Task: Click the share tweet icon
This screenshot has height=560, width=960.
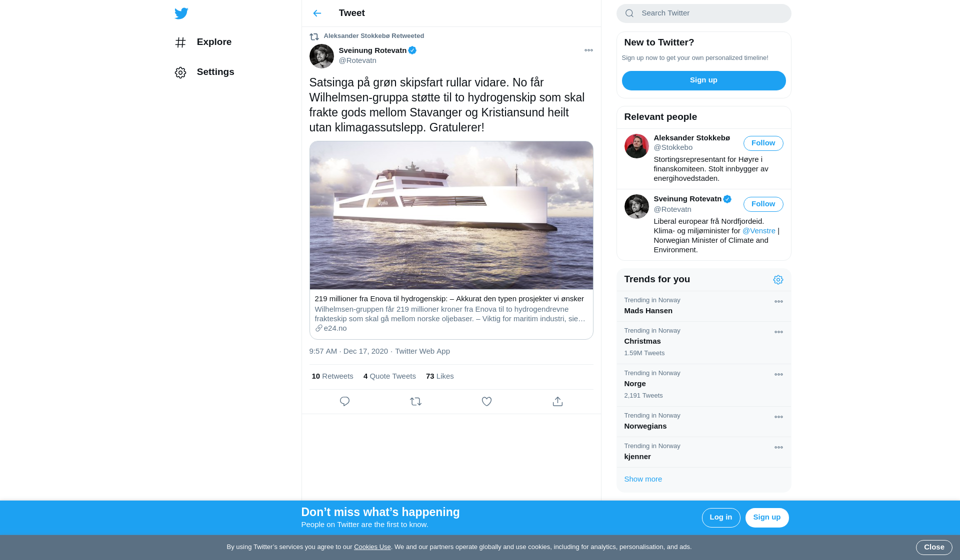Action: [x=557, y=402]
